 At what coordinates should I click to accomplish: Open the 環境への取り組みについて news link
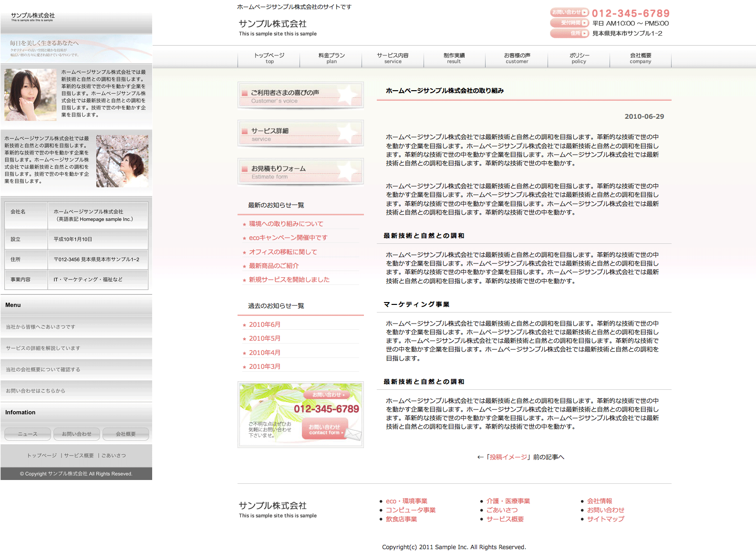(286, 224)
